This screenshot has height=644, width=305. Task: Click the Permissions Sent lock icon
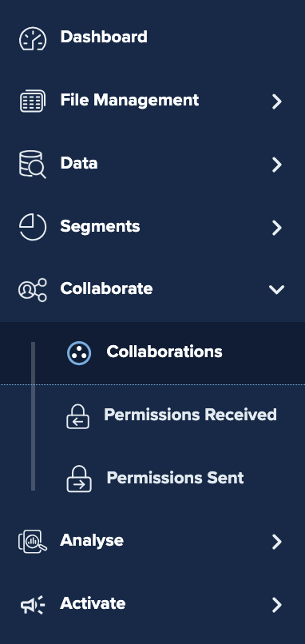79,479
